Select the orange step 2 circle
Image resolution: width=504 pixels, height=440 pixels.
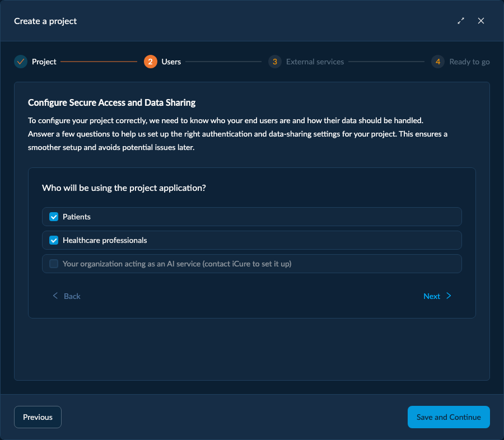point(151,62)
